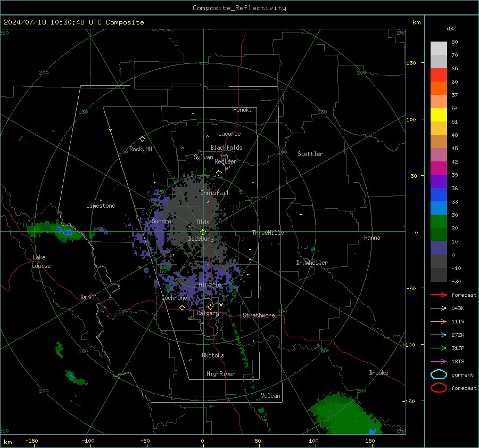479x448 pixels.
Task: Click the Olds town label
Action: (203, 222)
